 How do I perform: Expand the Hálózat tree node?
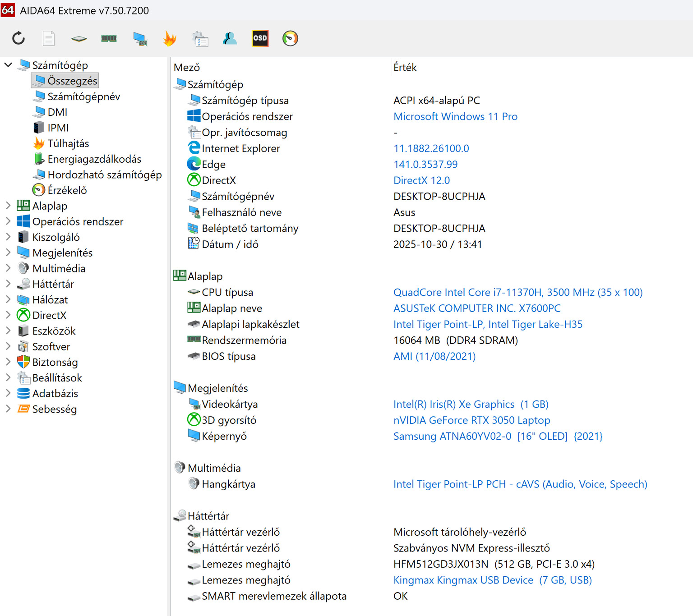click(8, 299)
